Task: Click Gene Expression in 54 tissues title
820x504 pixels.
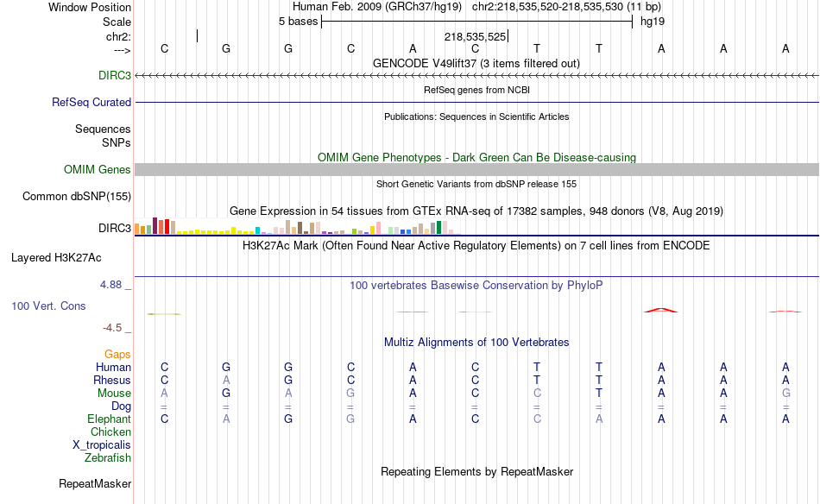Action: tap(476, 211)
